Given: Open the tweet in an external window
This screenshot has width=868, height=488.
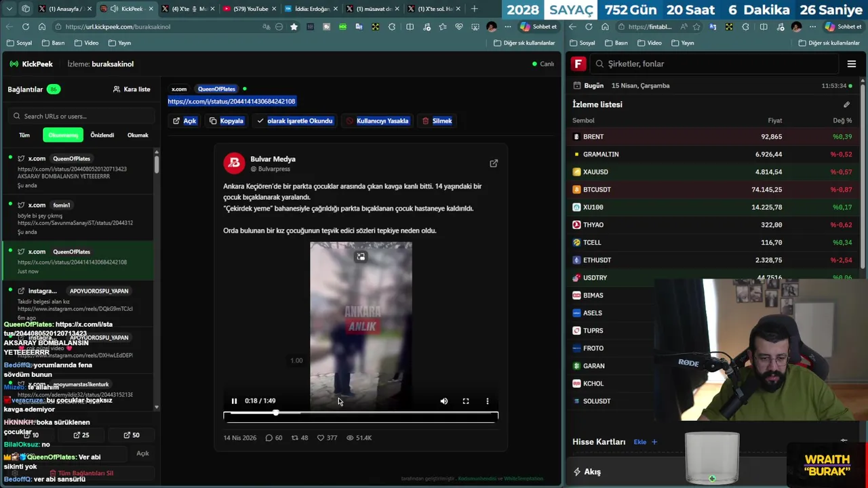Looking at the screenshot, I should click(494, 163).
